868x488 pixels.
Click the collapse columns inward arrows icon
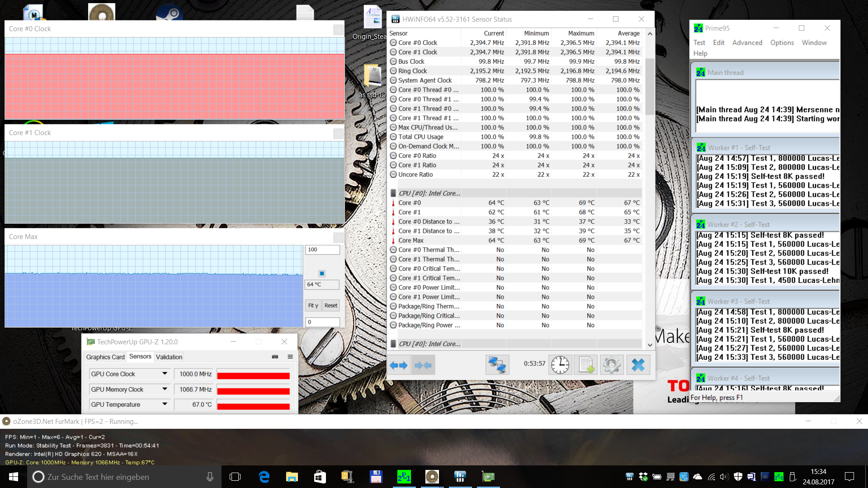coord(423,365)
